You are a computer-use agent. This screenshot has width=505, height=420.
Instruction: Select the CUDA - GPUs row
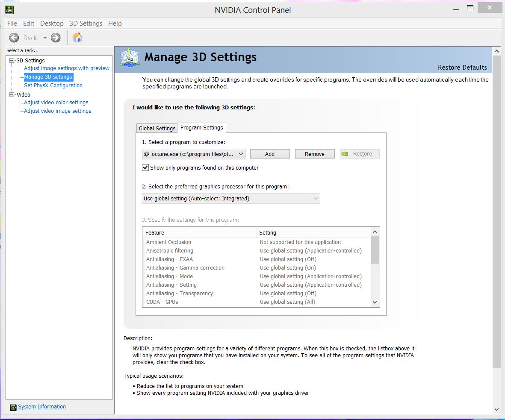click(x=257, y=302)
